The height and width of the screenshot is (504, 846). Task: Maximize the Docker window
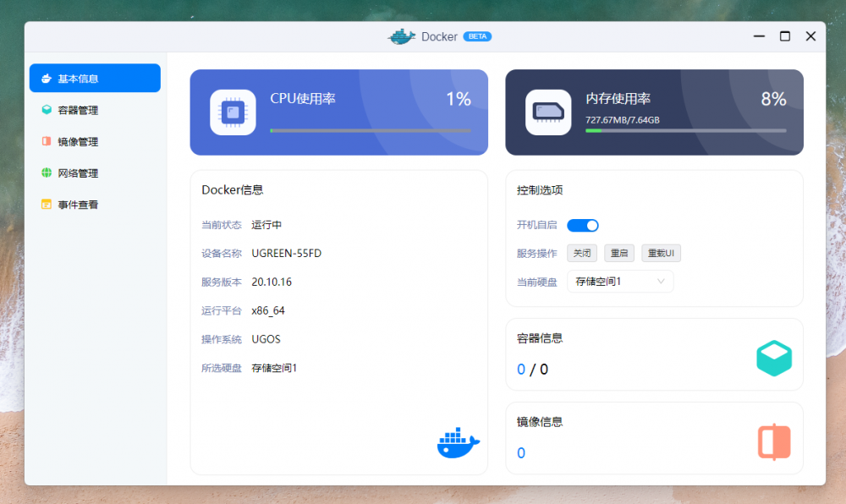point(785,36)
